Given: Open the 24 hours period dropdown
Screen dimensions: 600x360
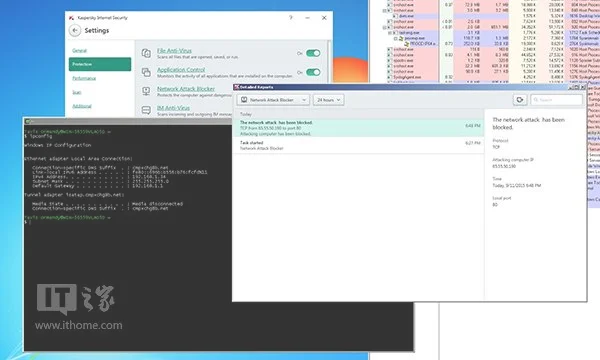Looking at the screenshot, I should (329, 100).
